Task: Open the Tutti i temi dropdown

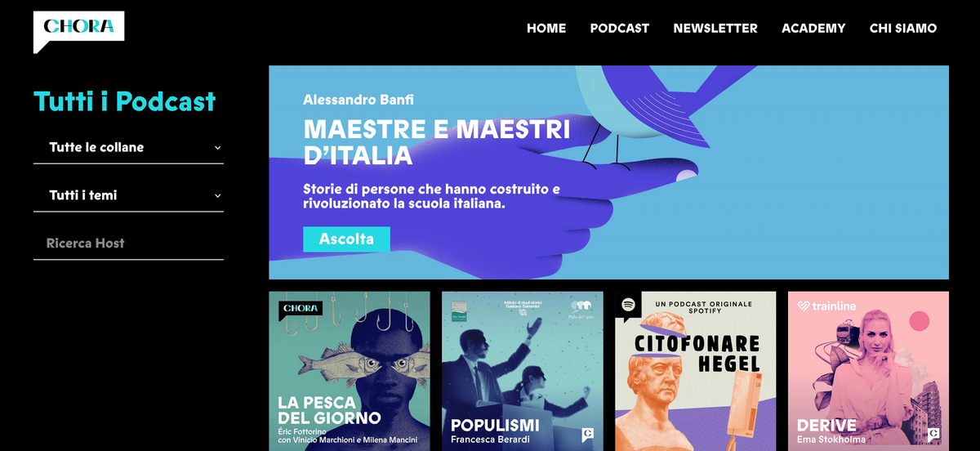Action: pos(128,196)
